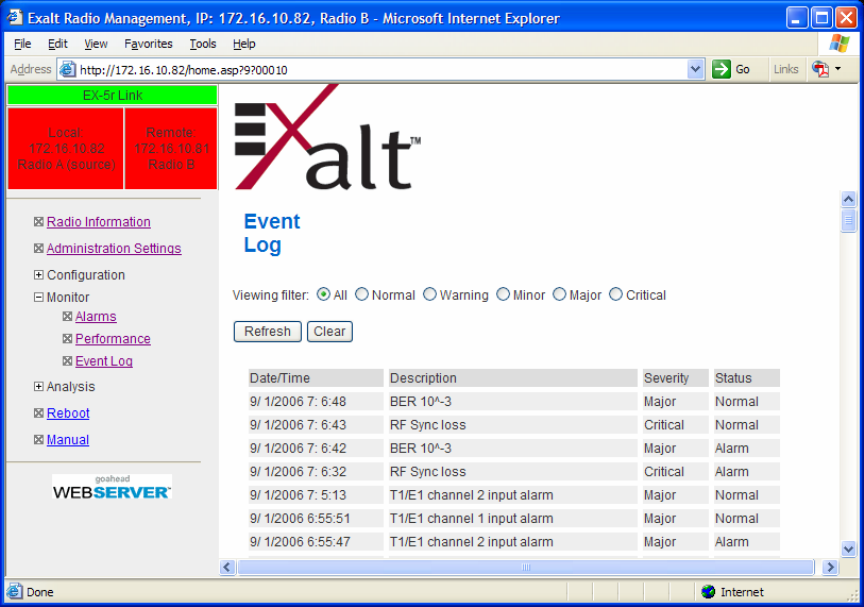Collapse the Monitor tree node
The width and height of the screenshot is (864, 607).
(x=39, y=297)
